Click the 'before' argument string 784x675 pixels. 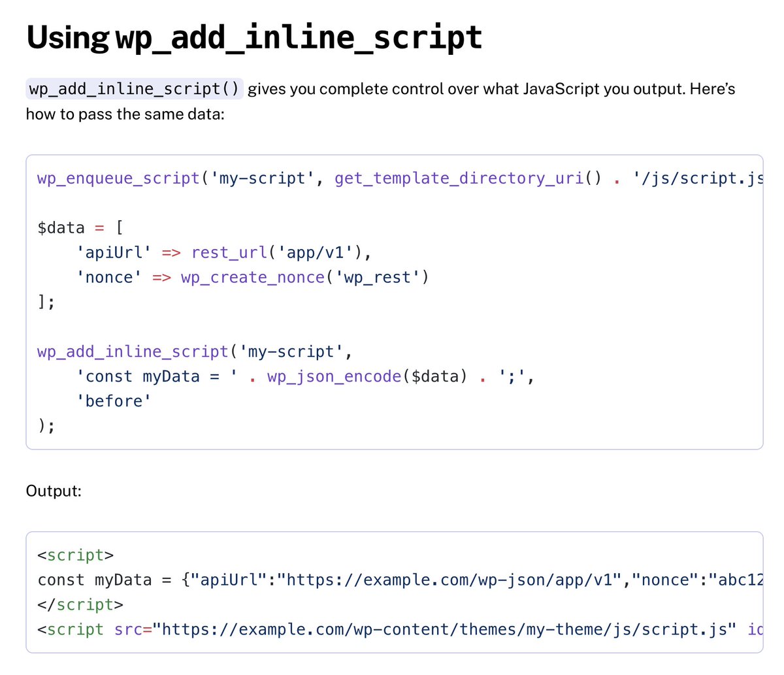[x=114, y=401]
